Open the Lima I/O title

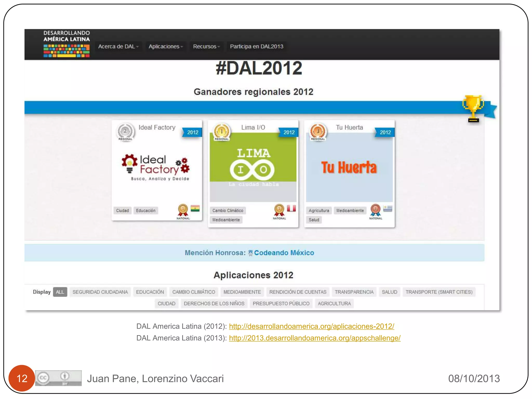[253, 127]
